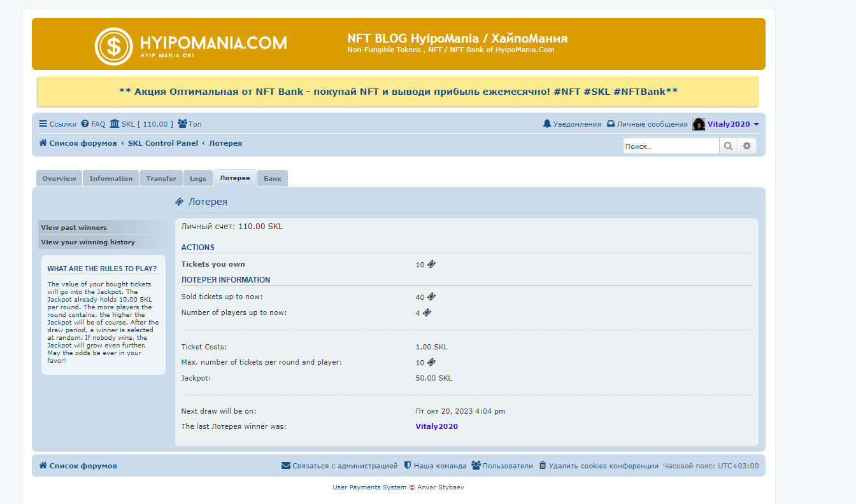856x504 pixels.
Task: Open Уведомления bell notifications
Action: tap(572, 124)
